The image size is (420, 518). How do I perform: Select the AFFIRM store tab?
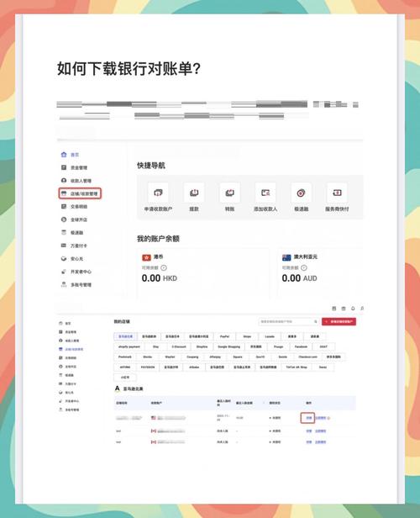(125, 367)
